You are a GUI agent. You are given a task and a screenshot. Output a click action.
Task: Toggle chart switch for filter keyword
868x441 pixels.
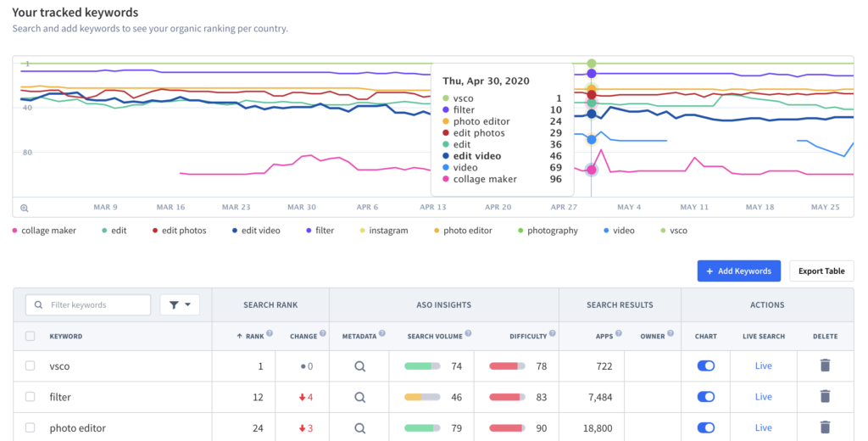coord(705,397)
